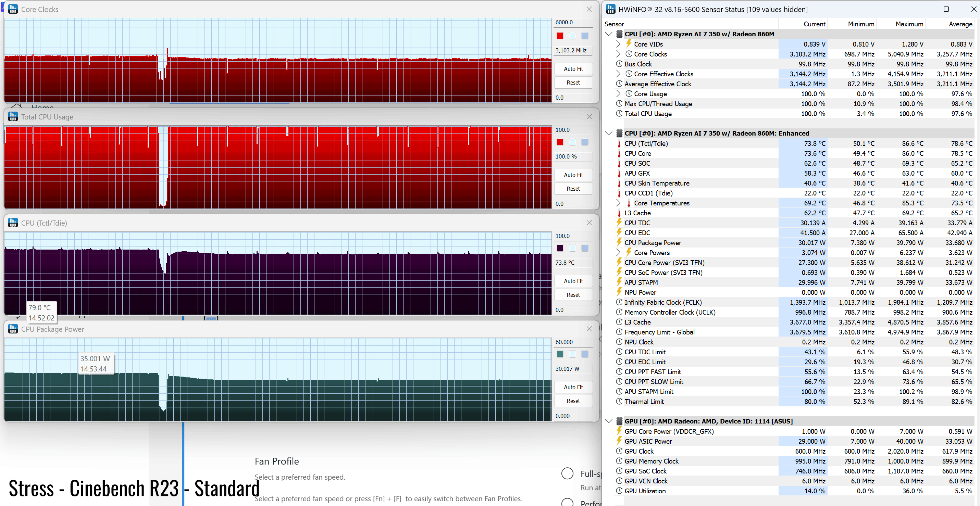Click the light blue swatch in Total CPU Usage

(x=572, y=142)
